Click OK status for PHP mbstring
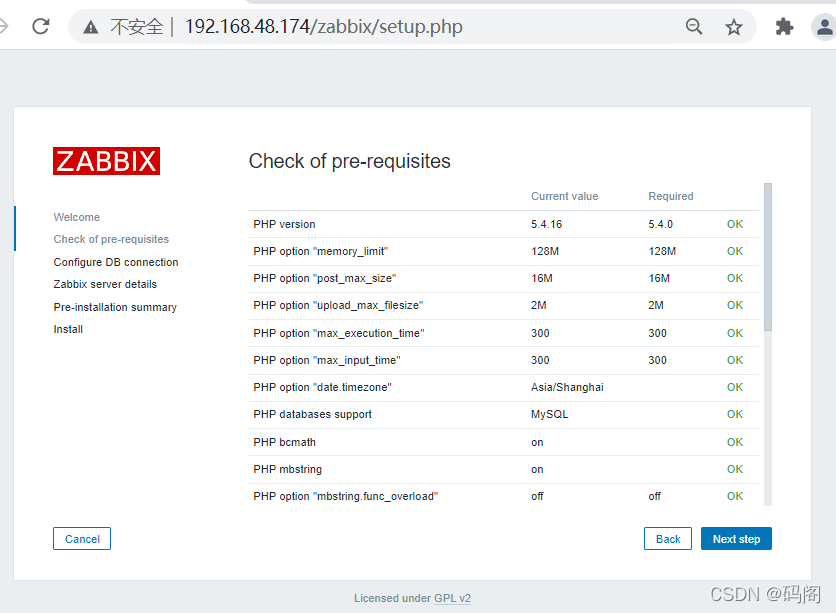The height and width of the screenshot is (613, 836). [735, 469]
